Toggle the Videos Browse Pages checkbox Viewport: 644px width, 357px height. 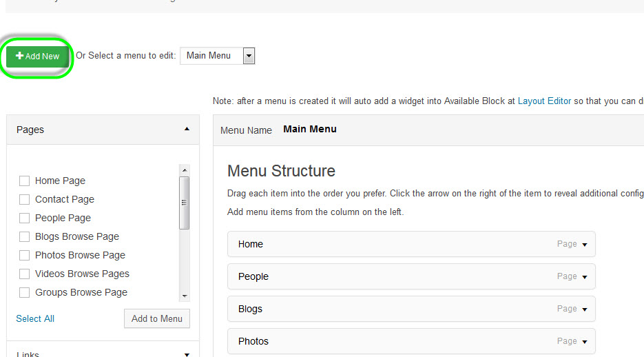(25, 274)
